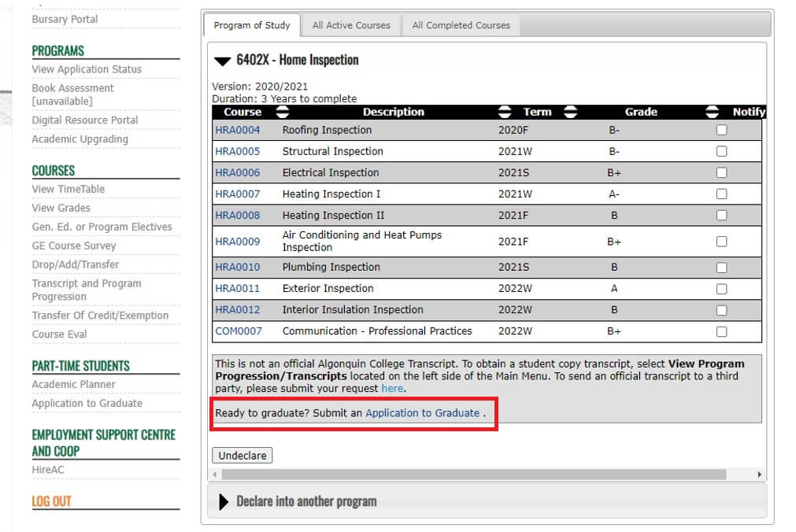Click the horizontal scrollbar right arrow
This screenshot has width=796, height=532.
(759, 475)
